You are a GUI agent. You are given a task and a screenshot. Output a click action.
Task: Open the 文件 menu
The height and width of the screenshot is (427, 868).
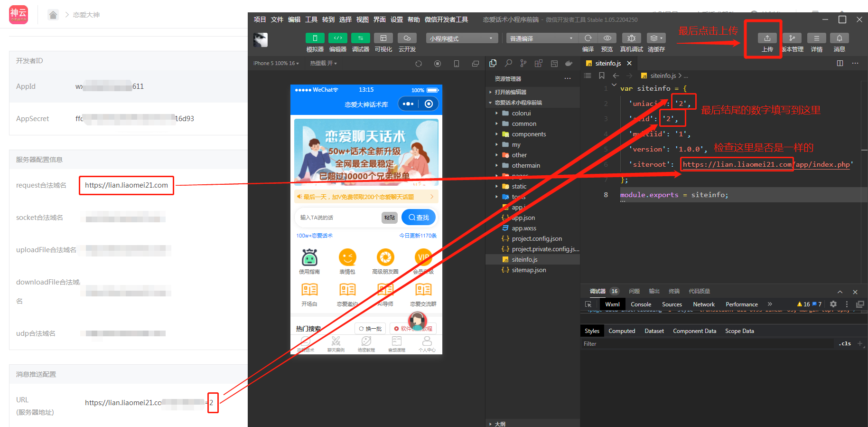(x=277, y=19)
